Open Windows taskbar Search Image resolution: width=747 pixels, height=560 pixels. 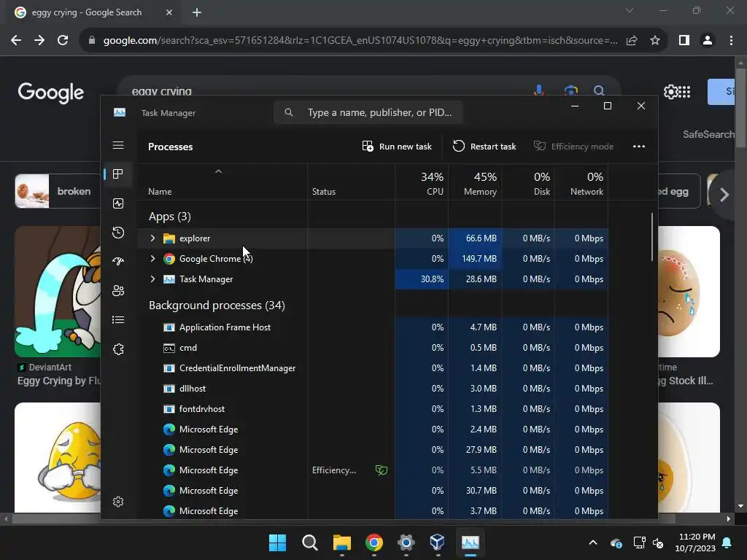pos(309,542)
